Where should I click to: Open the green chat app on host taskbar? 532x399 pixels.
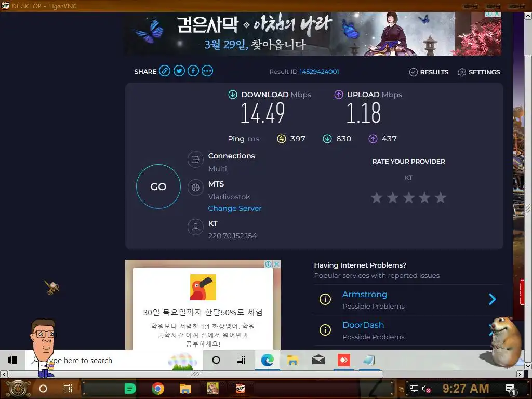point(130,389)
